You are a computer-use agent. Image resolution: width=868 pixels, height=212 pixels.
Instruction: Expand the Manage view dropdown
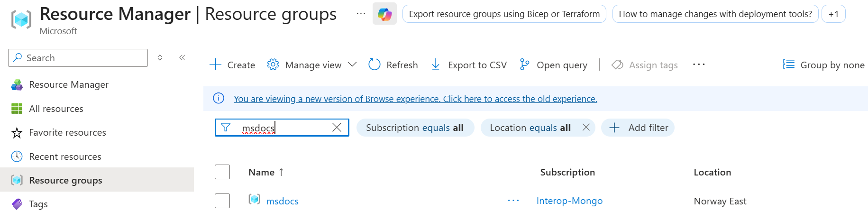click(352, 65)
